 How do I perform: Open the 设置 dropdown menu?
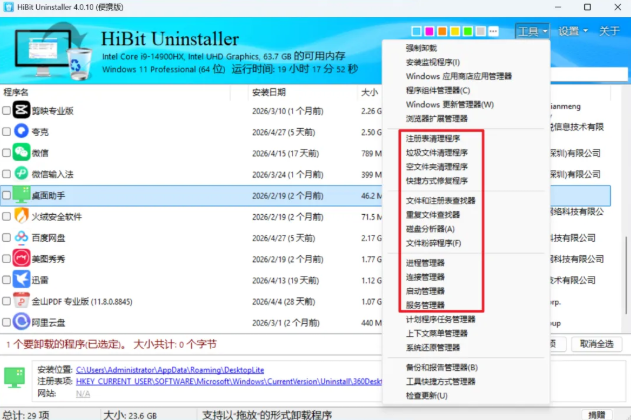(573, 31)
